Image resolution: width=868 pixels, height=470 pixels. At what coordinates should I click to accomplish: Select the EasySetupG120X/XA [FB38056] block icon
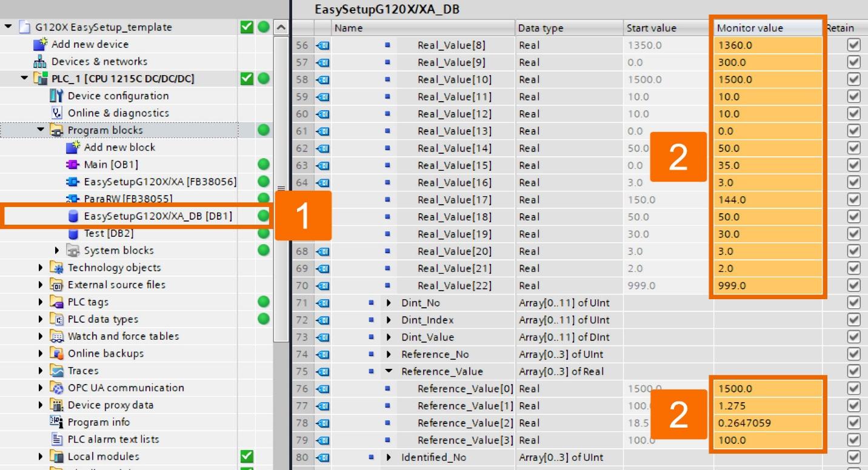click(73, 182)
